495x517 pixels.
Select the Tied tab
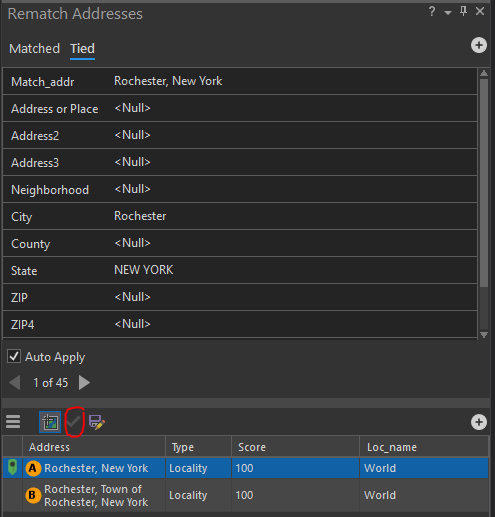click(x=82, y=49)
